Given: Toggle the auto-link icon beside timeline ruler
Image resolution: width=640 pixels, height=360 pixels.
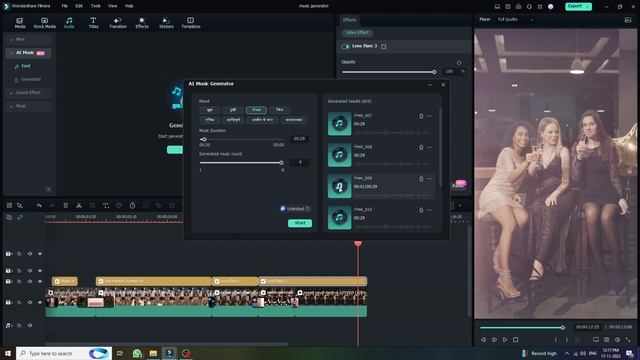Looking at the screenshot, I should pos(20,218).
